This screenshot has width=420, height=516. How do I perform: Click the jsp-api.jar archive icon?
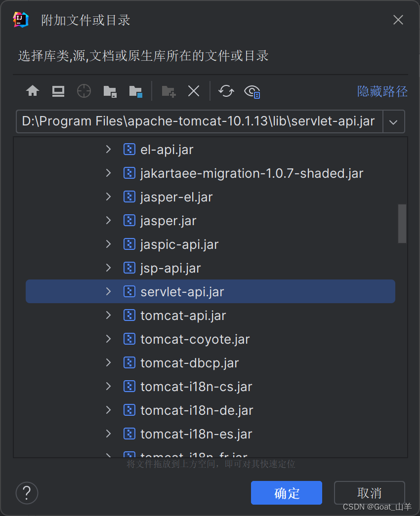(x=129, y=268)
